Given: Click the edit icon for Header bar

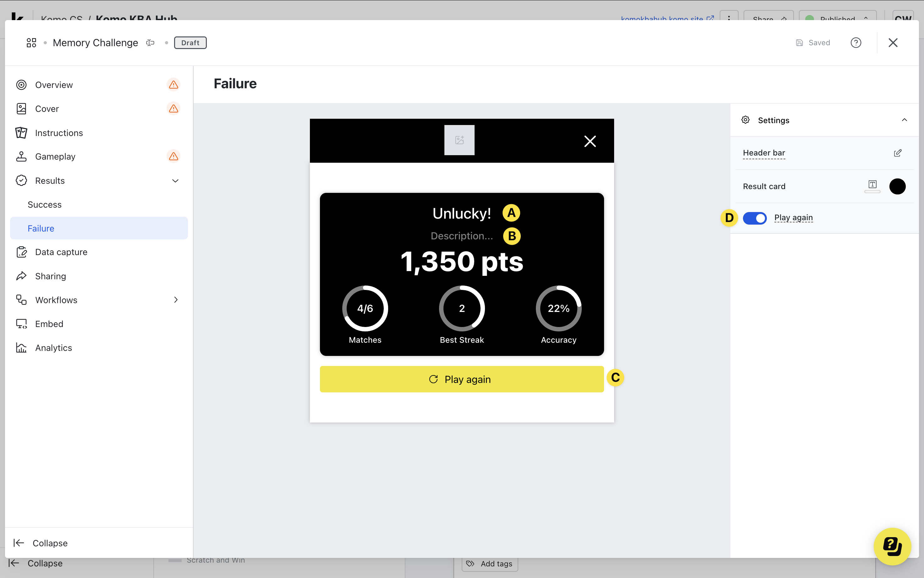Looking at the screenshot, I should pyautogui.click(x=897, y=153).
